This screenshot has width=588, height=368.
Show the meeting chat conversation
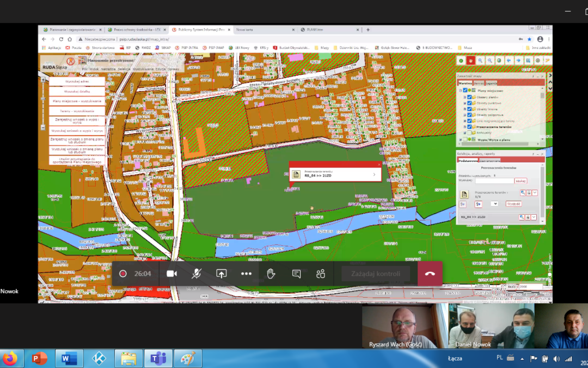296,274
